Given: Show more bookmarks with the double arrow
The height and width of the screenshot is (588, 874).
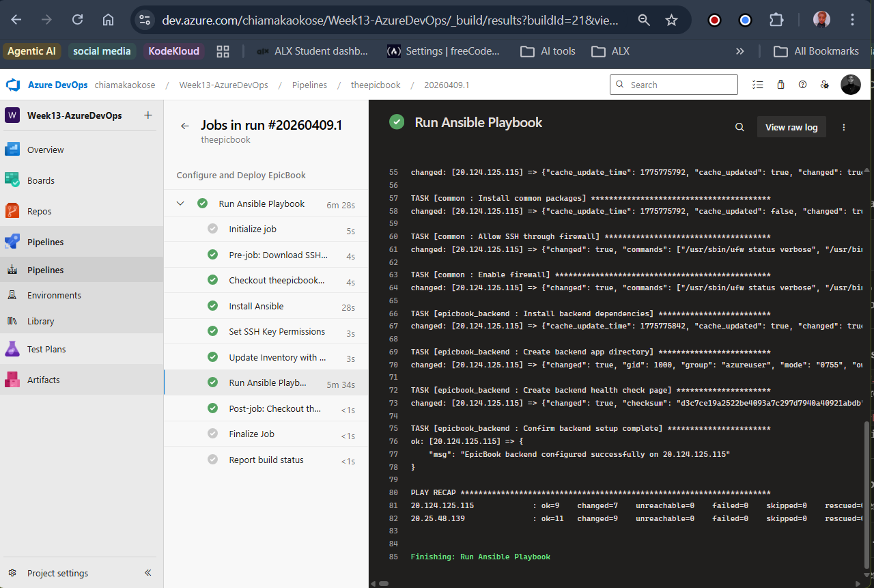Looking at the screenshot, I should point(740,51).
